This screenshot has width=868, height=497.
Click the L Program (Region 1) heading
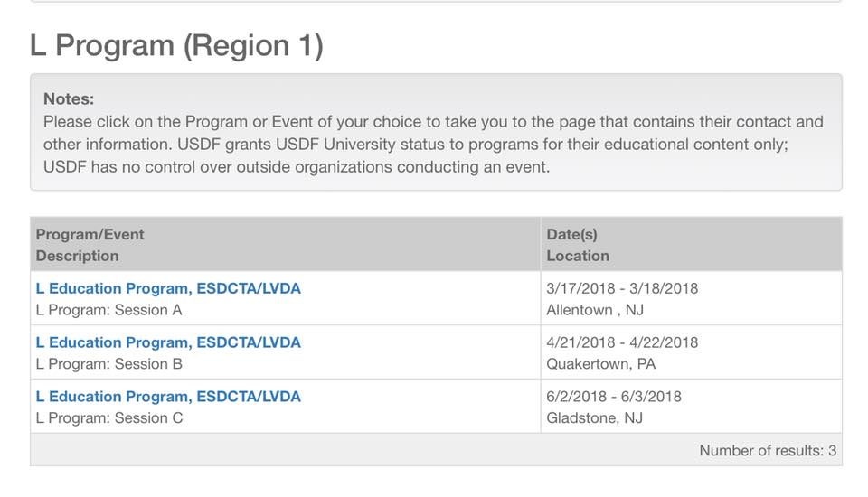click(176, 45)
